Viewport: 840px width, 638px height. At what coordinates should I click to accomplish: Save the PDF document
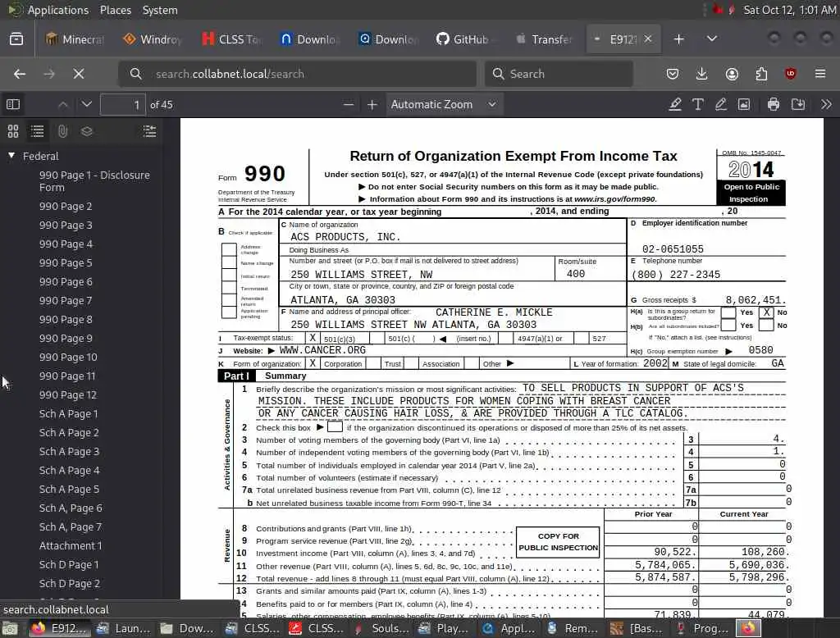(x=798, y=104)
